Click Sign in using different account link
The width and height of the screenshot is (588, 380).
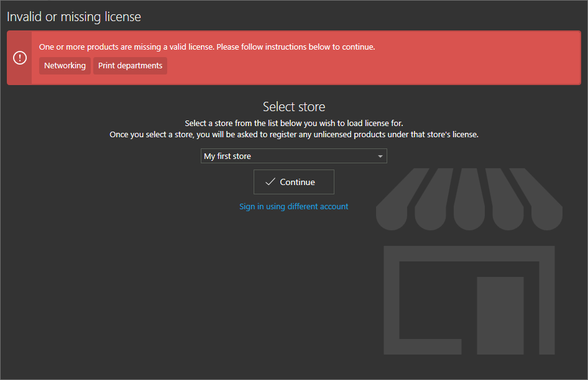coord(293,207)
